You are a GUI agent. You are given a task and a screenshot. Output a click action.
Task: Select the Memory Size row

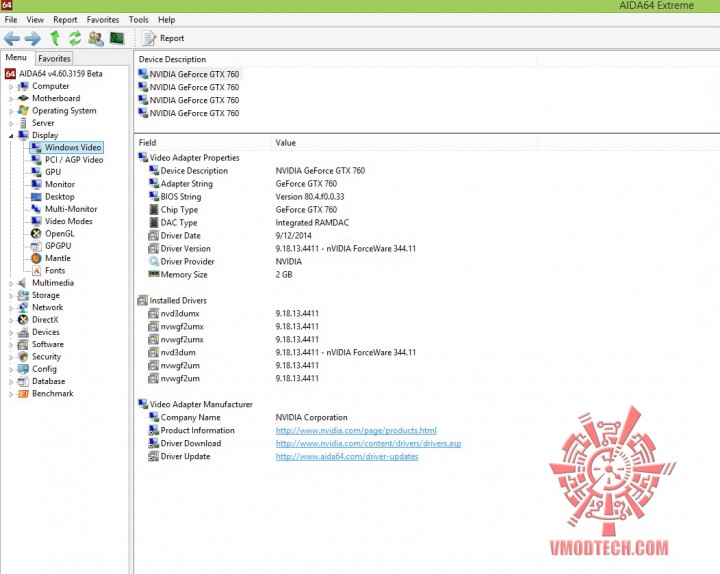(220, 274)
